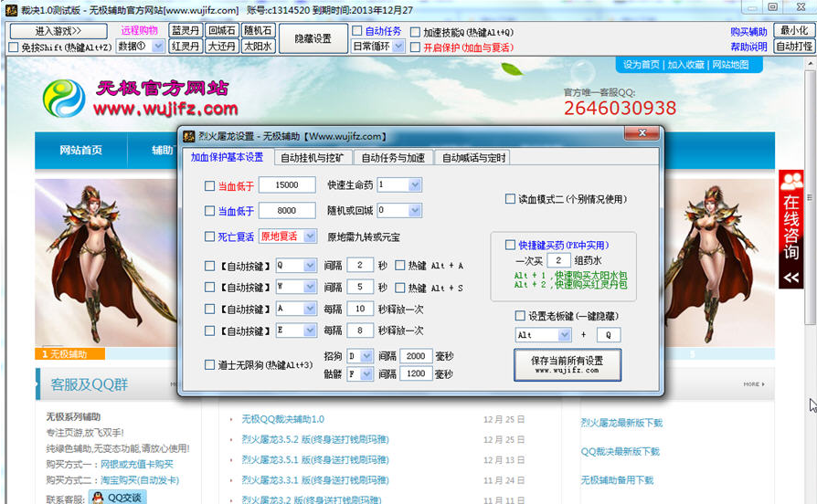Expand 骷髅 key F dropdown
This screenshot has width=817, height=504.
366,373
